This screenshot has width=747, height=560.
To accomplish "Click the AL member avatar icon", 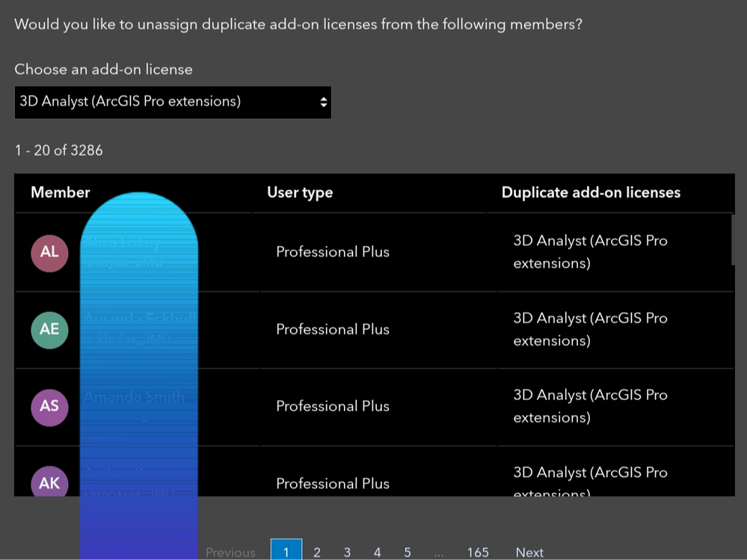I will [x=49, y=253].
